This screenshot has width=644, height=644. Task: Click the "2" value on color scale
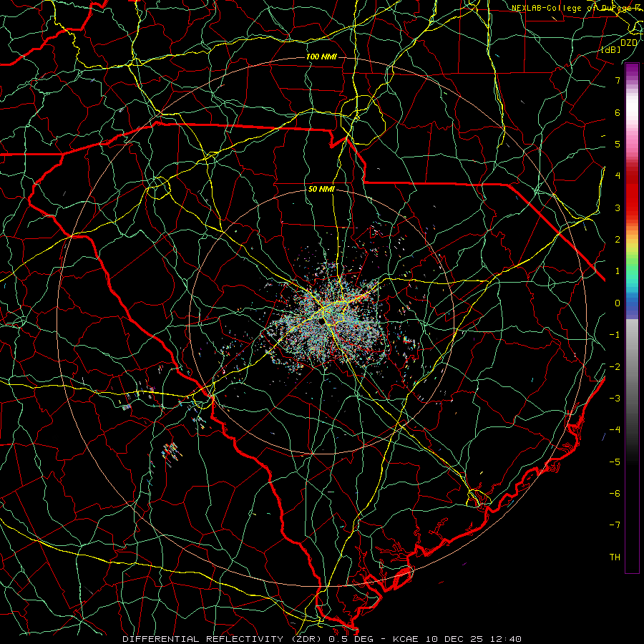pyautogui.click(x=618, y=240)
